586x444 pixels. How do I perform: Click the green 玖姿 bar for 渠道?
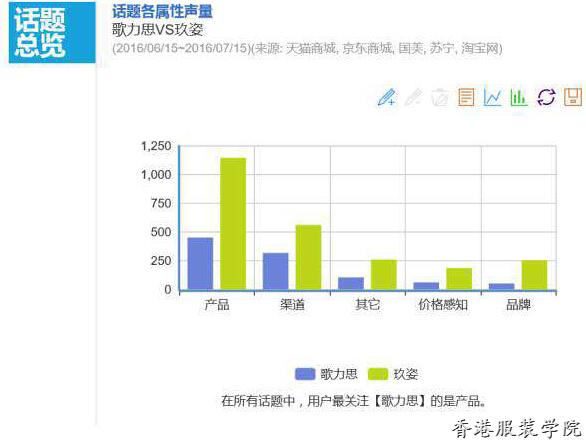pyautogui.click(x=308, y=257)
